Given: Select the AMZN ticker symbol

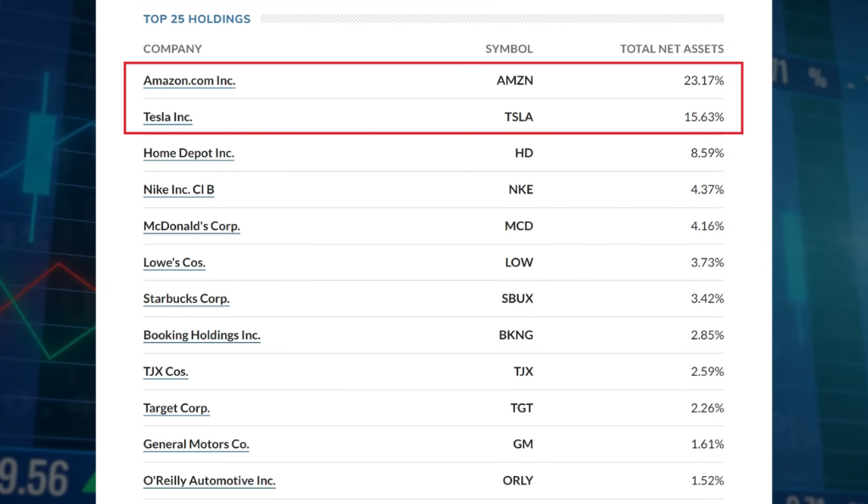Looking at the screenshot, I should (515, 81).
